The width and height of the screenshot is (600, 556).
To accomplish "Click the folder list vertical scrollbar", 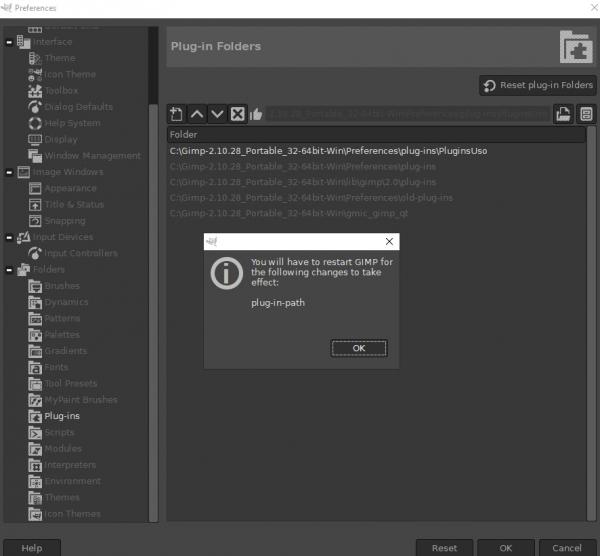I will click(x=591, y=323).
